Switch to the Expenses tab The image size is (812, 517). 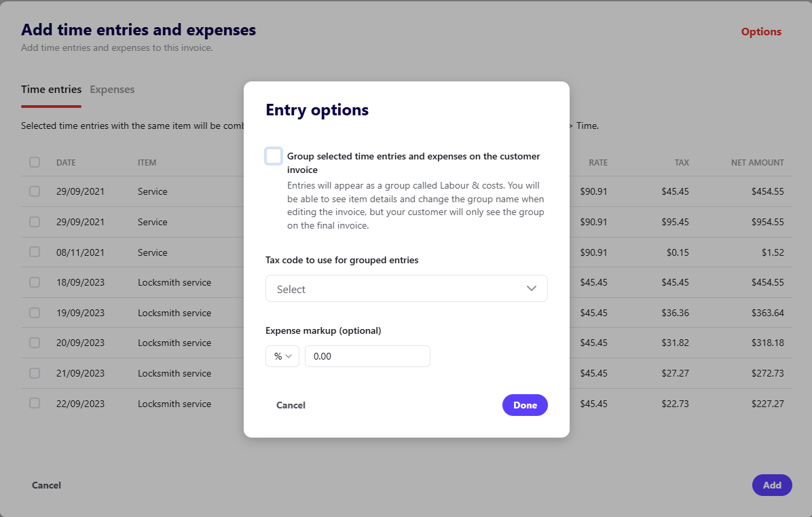[112, 89]
